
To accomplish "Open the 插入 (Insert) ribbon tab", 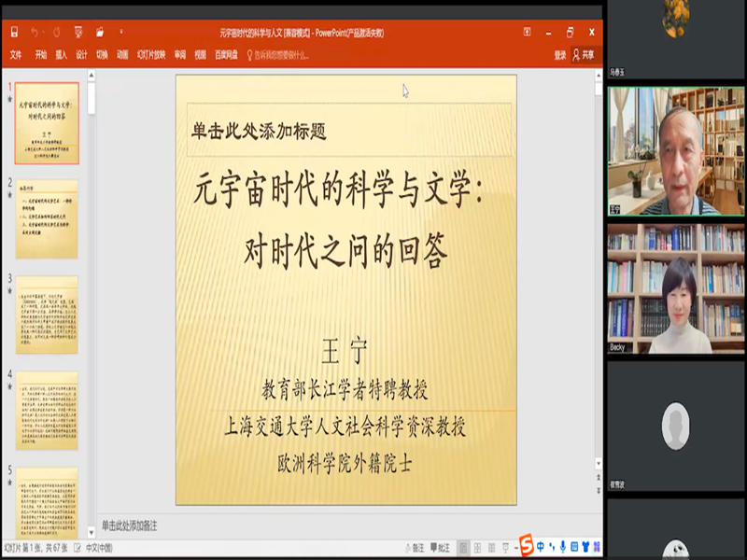I will point(62,55).
